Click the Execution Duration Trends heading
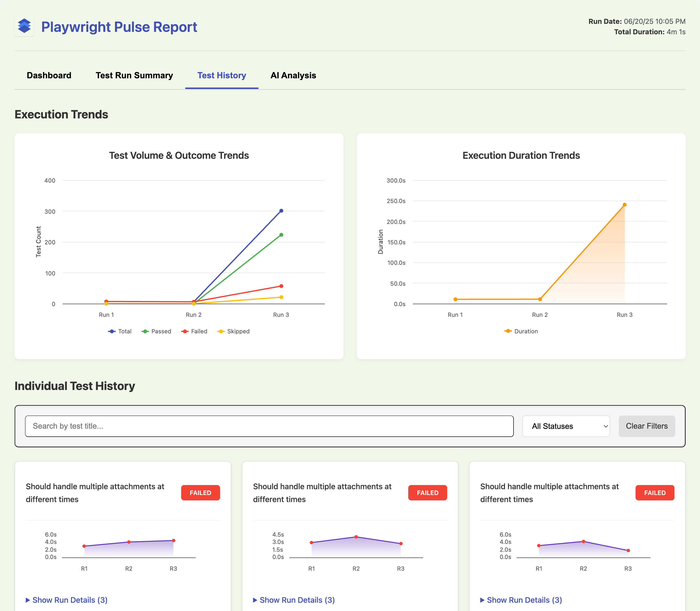Screen dimensions: 700x611 521,155
